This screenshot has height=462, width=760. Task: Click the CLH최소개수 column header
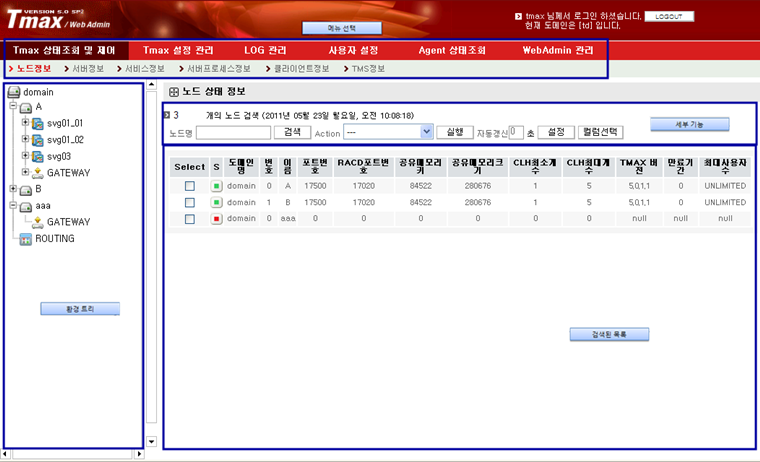click(x=535, y=167)
